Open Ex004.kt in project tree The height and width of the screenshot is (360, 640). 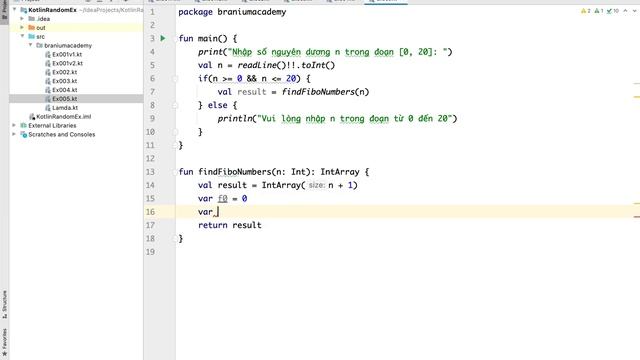tap(64, 90)
